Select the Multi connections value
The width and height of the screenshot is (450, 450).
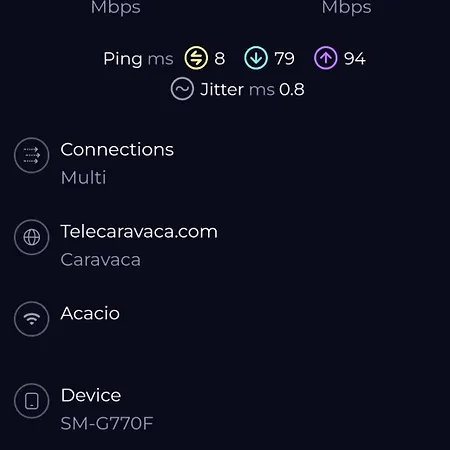(x=83, y=177)
